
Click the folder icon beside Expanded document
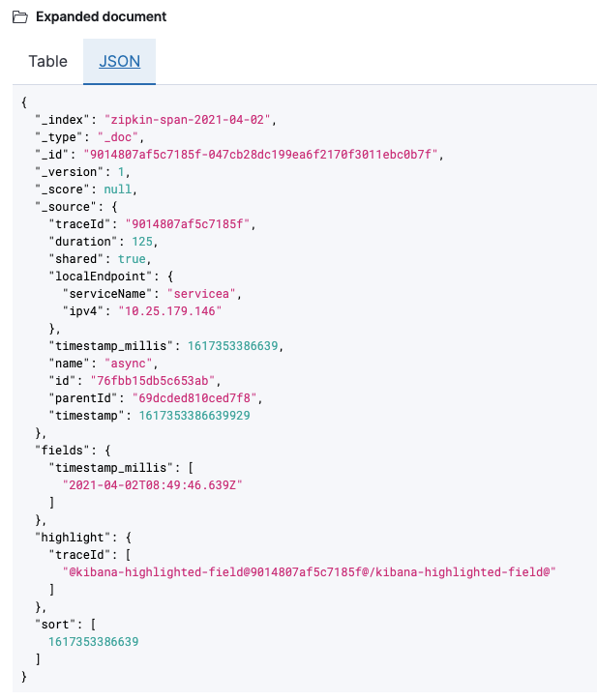tap(19, 17)
